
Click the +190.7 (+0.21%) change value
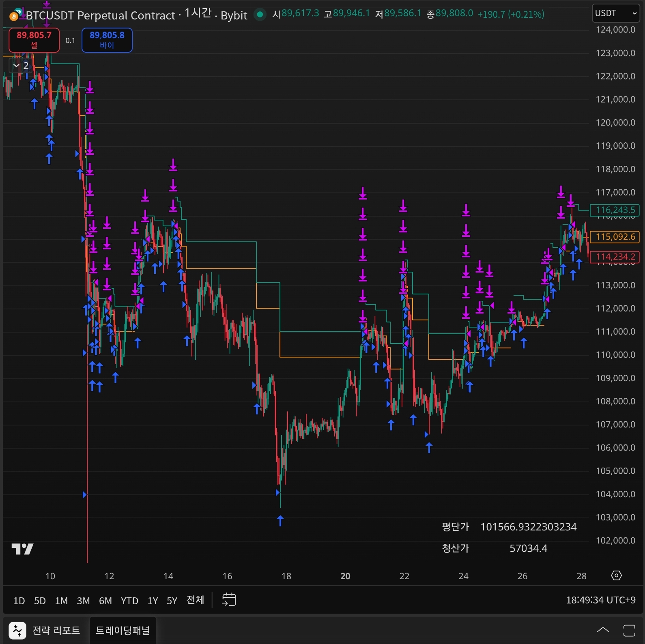pos(511,14)
